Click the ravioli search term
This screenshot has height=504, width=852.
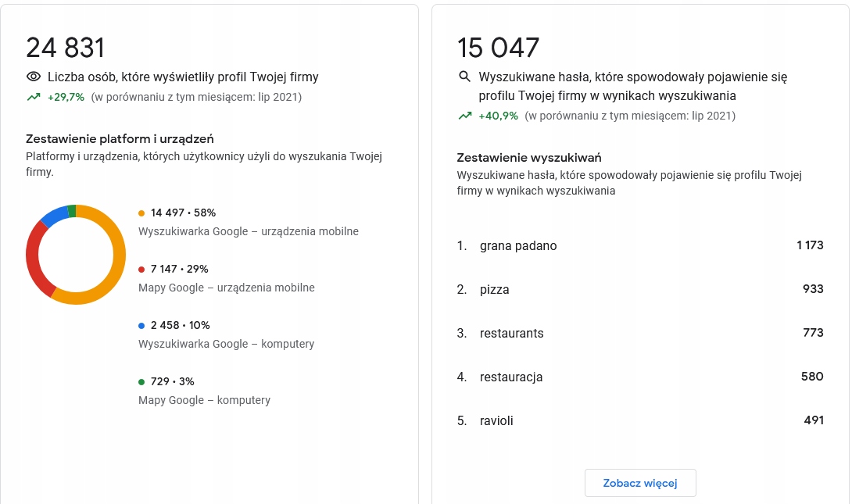[496, 420]
